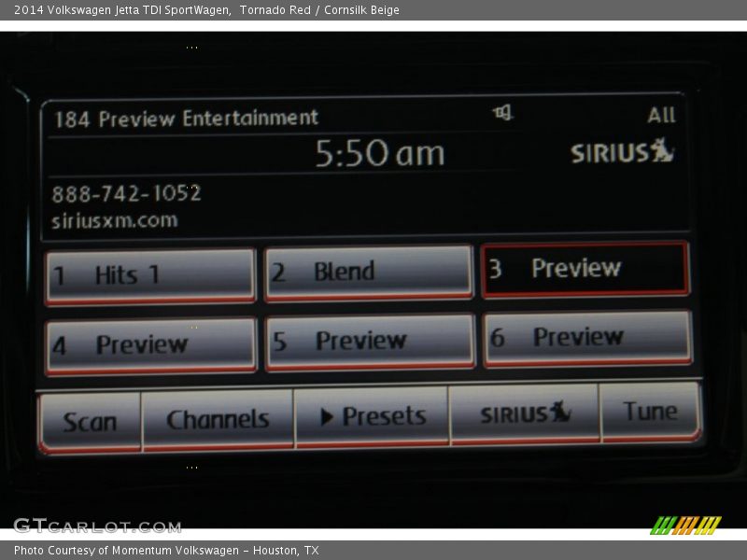747x560 pixels.
Task: Tap the 184 Preview Entertainment channel title
Action: [186, 119]
